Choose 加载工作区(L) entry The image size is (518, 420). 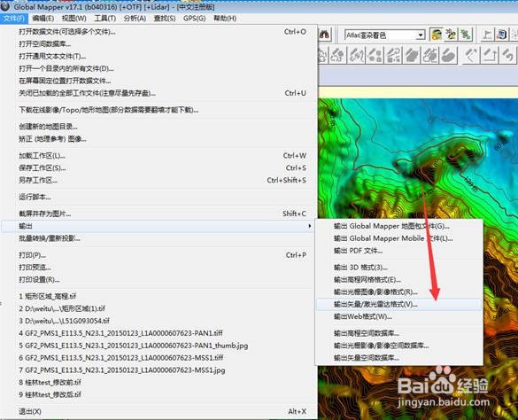point(158,155)
